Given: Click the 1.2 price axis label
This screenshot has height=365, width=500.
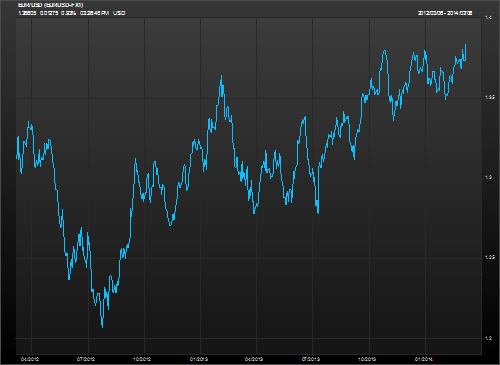Looking at the screenshot, I should pyautogui.click(x=489, y=338).
